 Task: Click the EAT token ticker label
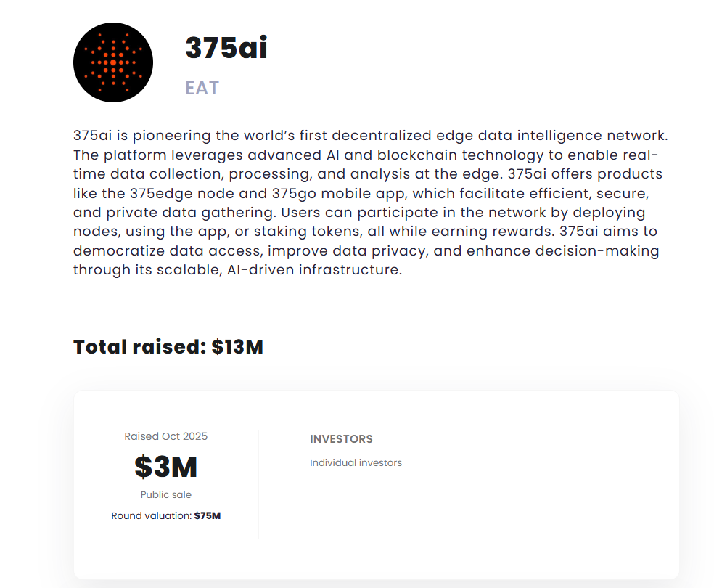[x=202, y=88]
